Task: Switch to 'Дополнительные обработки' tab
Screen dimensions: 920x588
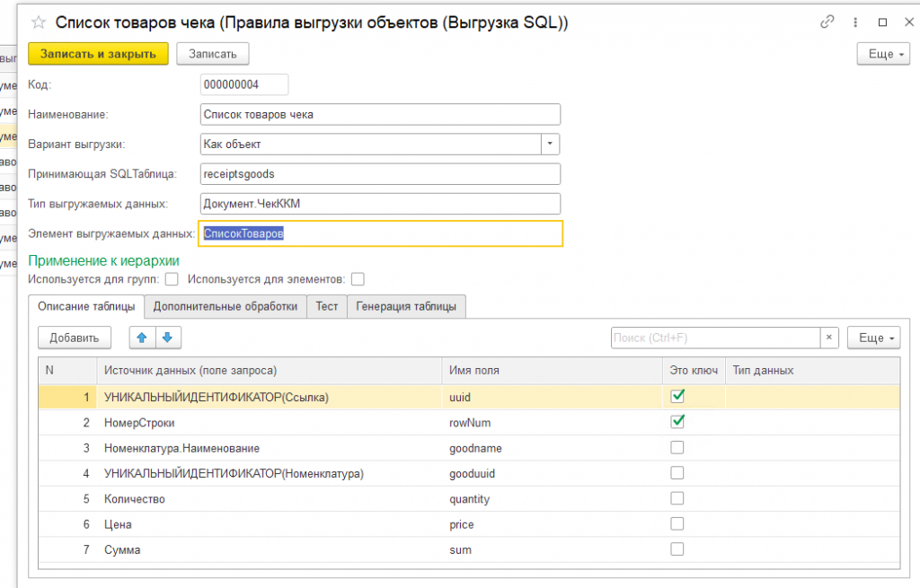Action: point(226,306)
